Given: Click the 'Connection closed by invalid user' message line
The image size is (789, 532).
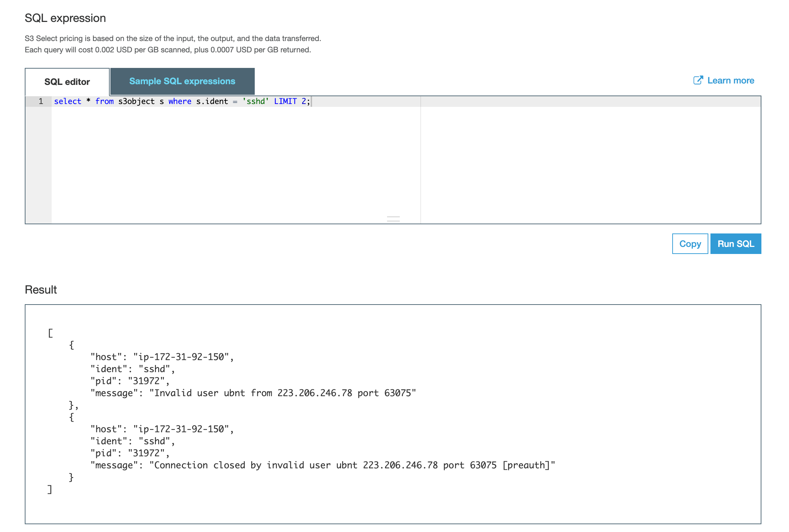Looking at the screenshot, I should click(x=323, y=465).
